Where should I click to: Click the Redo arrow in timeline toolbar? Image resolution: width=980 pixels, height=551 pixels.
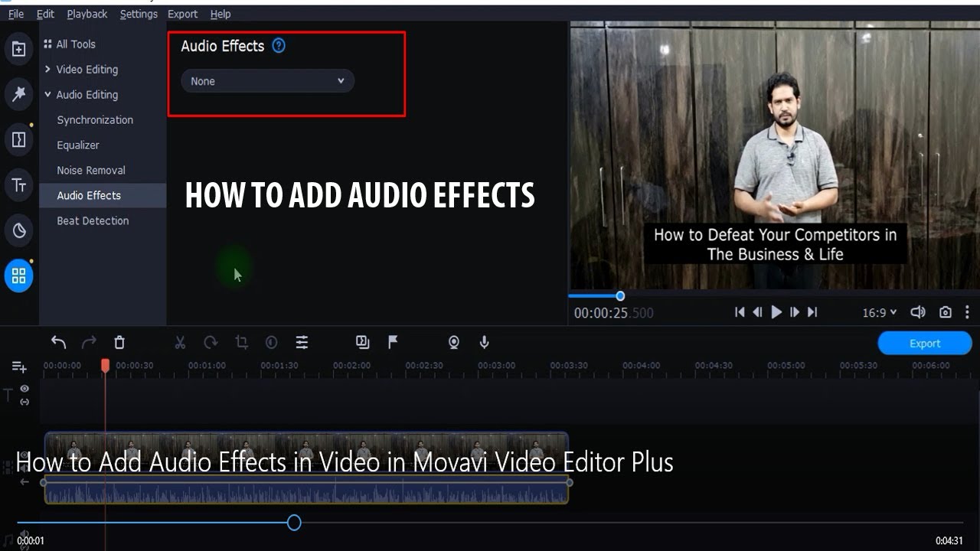pos(89,342)
